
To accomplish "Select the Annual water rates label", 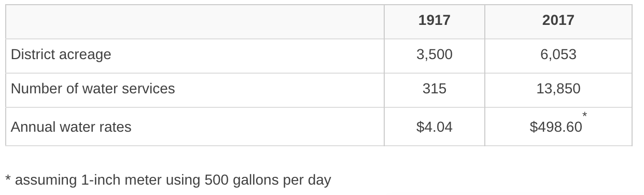I will click(71, 127).
